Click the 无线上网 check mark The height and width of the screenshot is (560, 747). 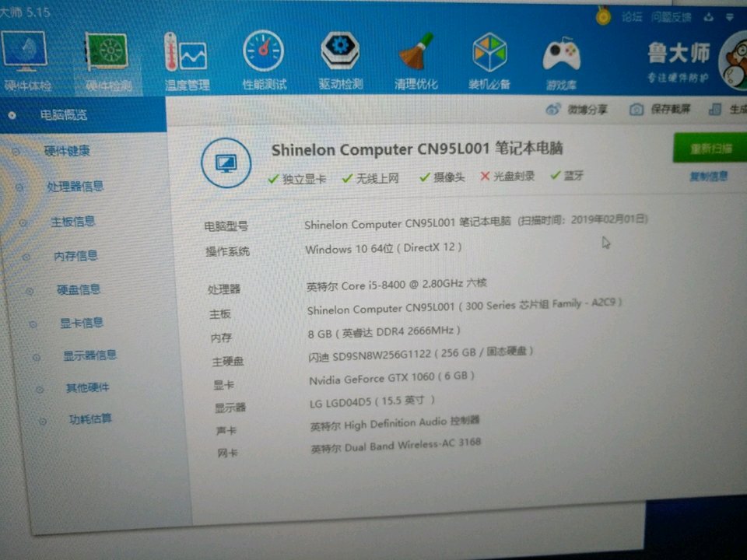pyautogui.click(x=347, y=178)
